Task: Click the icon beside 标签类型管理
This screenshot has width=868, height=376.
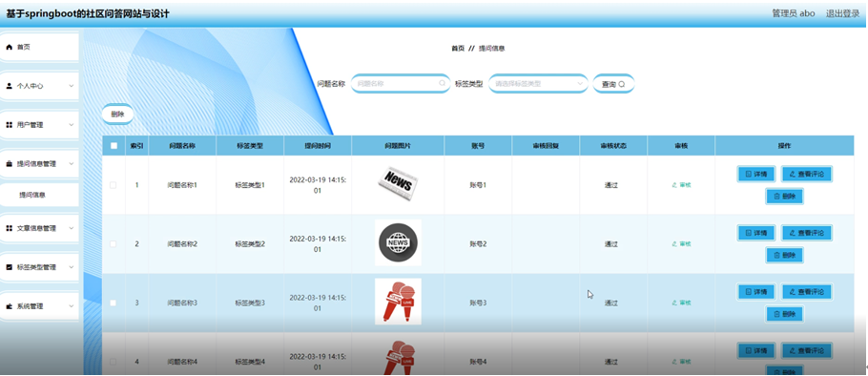Action: 9,267
